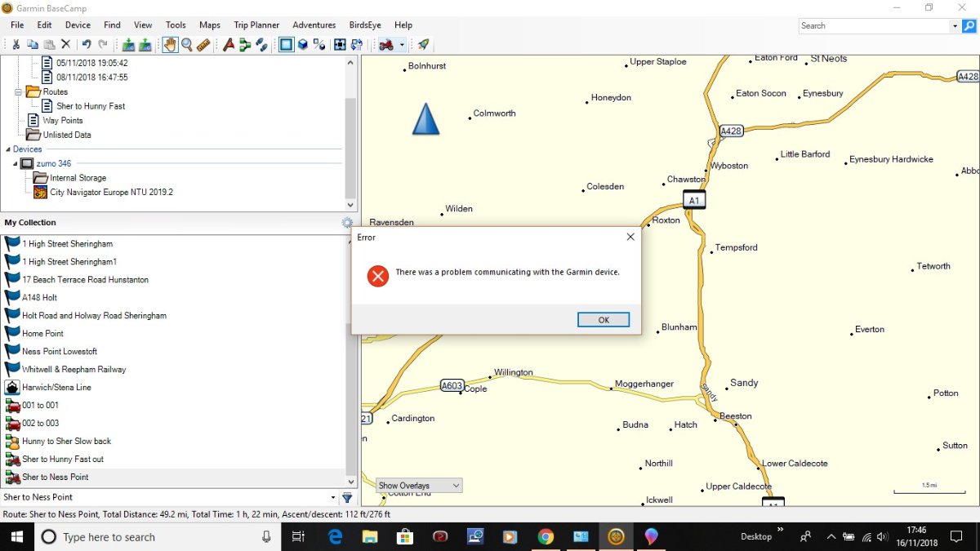
Task: Select waypoint 1 High Street Sheringham1
Action: 69,262
